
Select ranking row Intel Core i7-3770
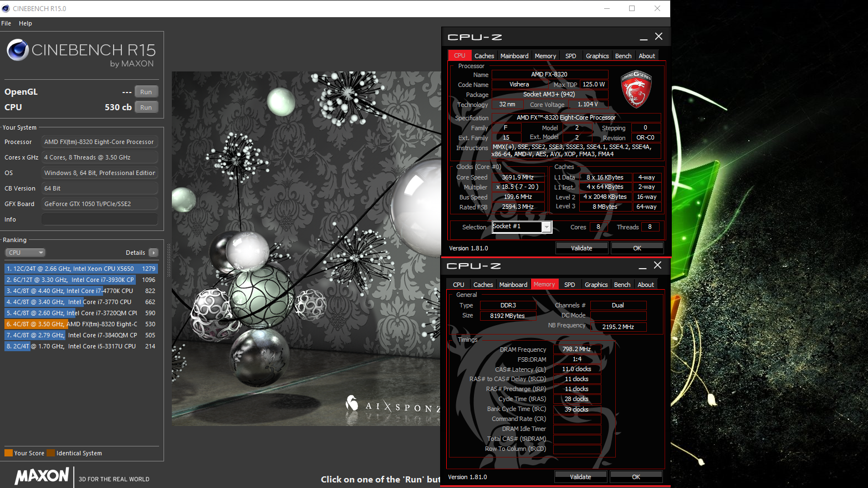tap(81, 302)
